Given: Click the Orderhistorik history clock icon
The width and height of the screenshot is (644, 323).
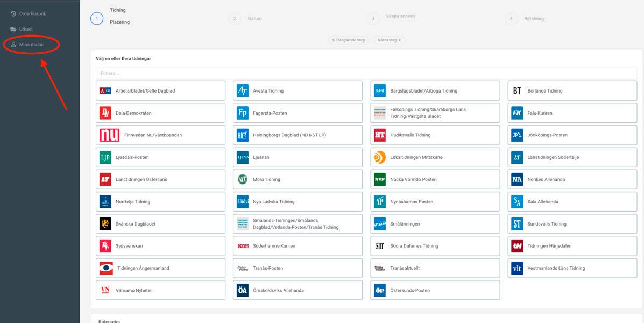Looking at the screenshot, I should (13, 13).
